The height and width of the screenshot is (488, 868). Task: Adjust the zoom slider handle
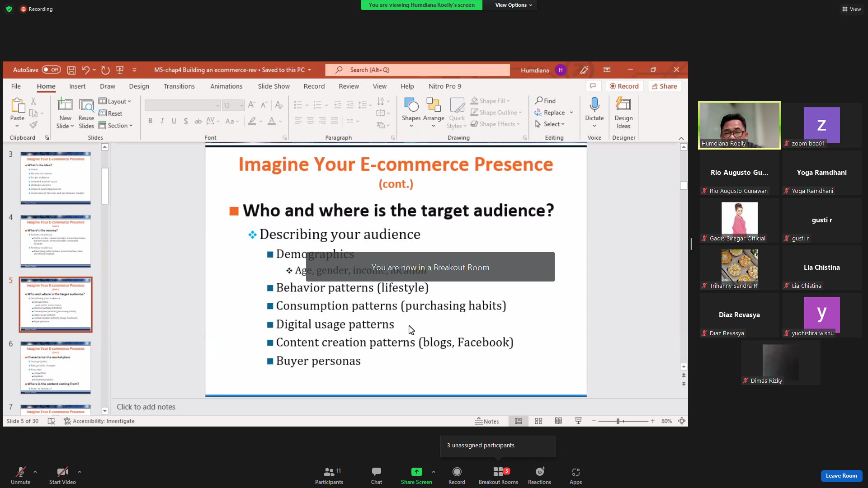point(618,421)
